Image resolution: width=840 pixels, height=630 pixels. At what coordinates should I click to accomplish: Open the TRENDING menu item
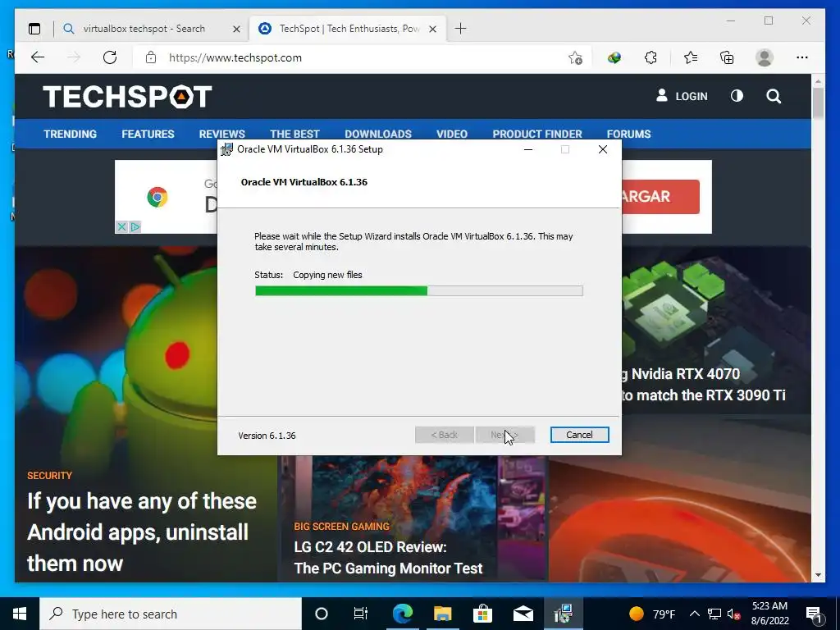tap(71, 134)
